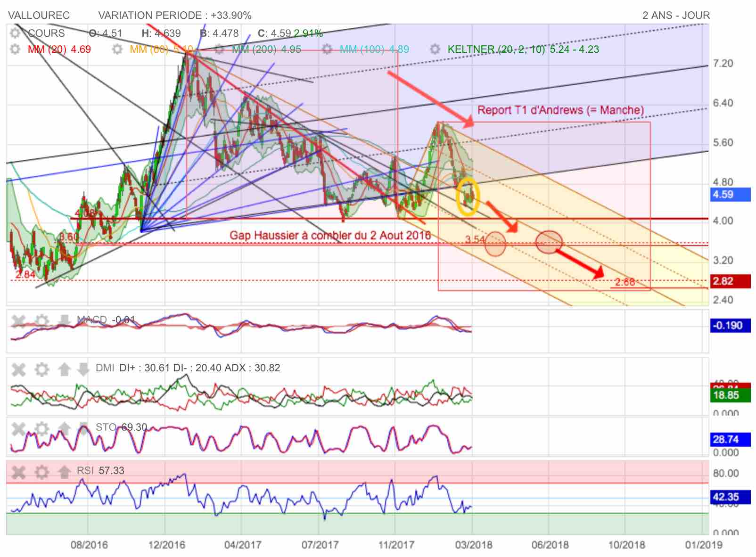Move STO panel down with arrow

83,429
